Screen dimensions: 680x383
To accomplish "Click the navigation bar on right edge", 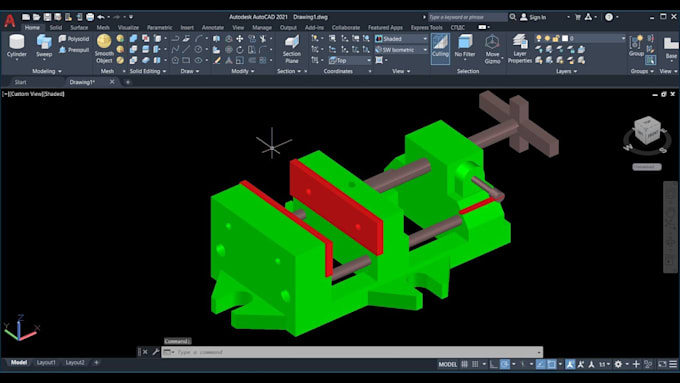I will pos(670,227).
